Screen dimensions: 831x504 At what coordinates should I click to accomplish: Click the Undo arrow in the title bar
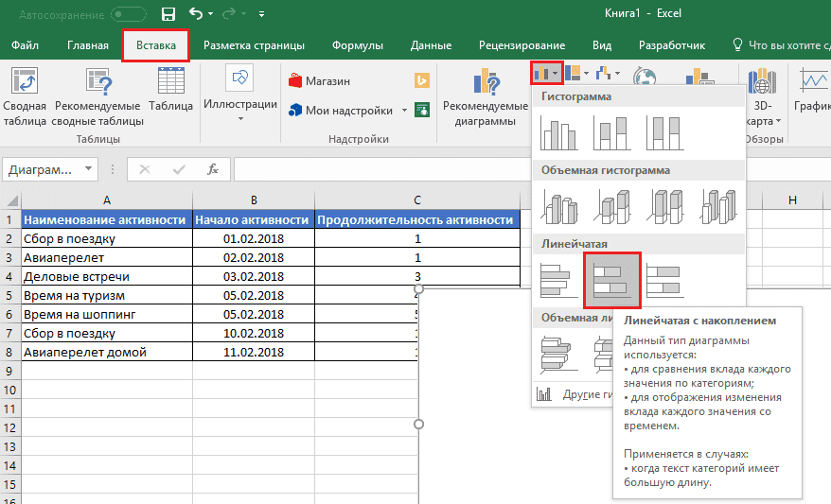click(196, 14)
